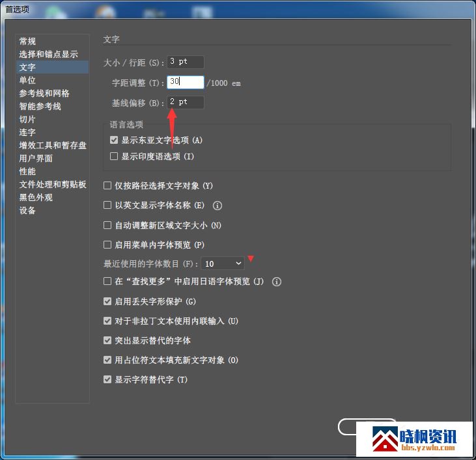Select 增效工具和暂存盘 category
The image size is (476, 460).
[x=53, y=145]
